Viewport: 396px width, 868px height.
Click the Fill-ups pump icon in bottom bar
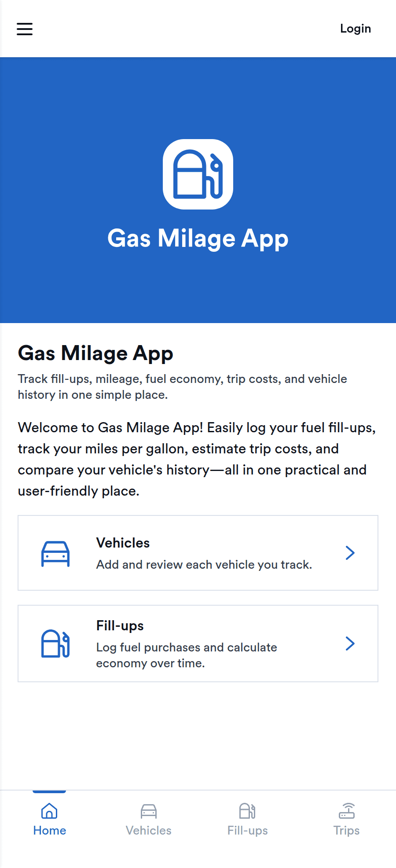[x=247, y=811]
